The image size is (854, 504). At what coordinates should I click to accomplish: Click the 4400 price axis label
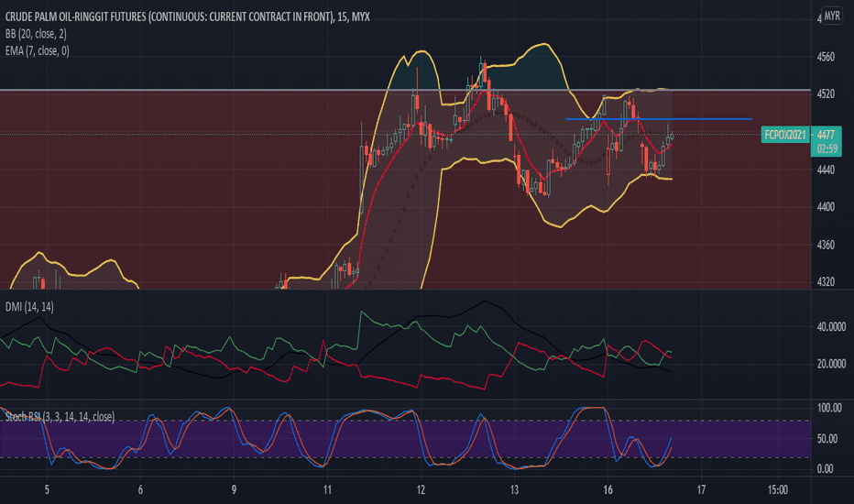point(826,207)
